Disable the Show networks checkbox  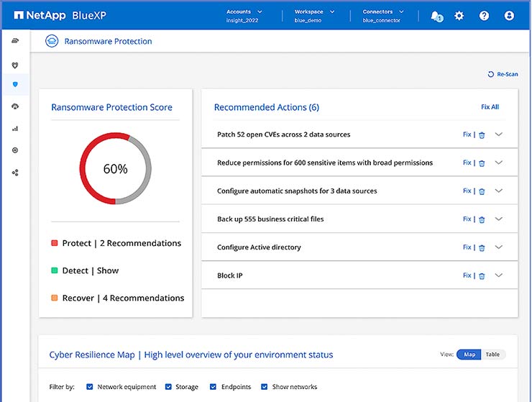265,387
